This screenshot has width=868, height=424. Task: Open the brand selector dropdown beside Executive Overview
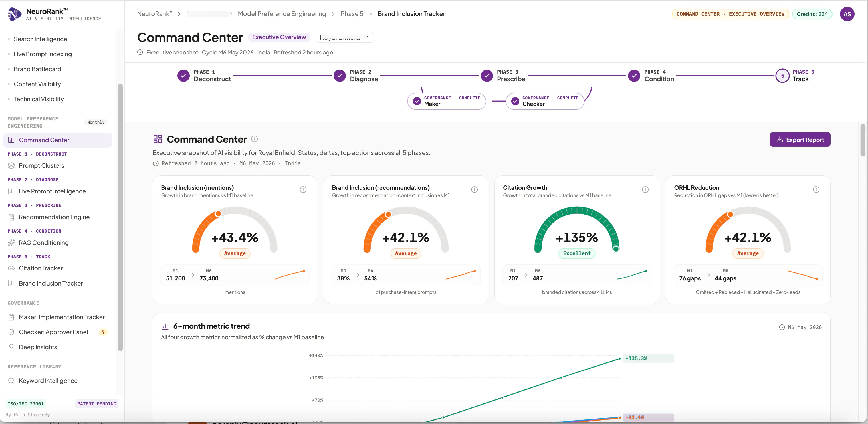point(344,37)
